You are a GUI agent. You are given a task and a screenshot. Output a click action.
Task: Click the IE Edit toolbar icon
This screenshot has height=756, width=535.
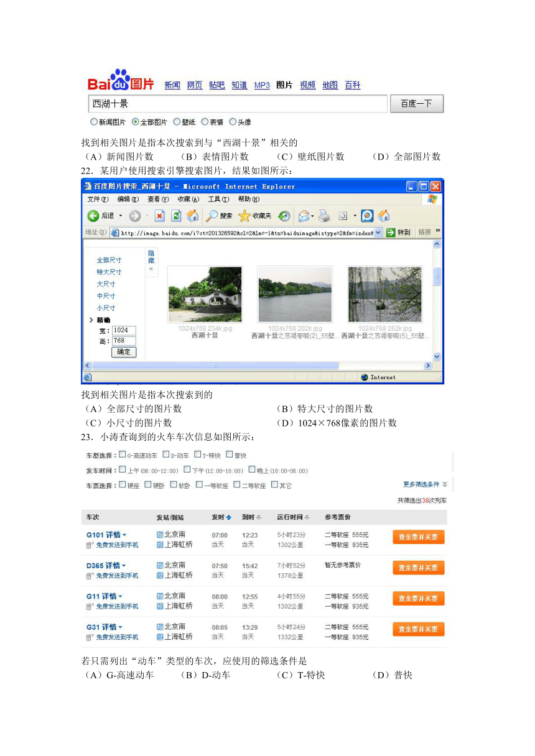coord(343,216)
